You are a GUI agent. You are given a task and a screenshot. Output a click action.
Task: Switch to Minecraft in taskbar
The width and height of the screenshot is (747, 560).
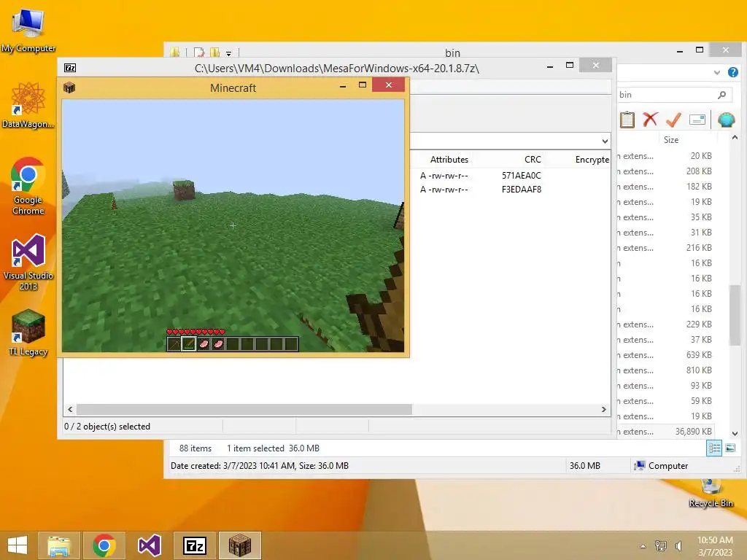coord(239,545)
